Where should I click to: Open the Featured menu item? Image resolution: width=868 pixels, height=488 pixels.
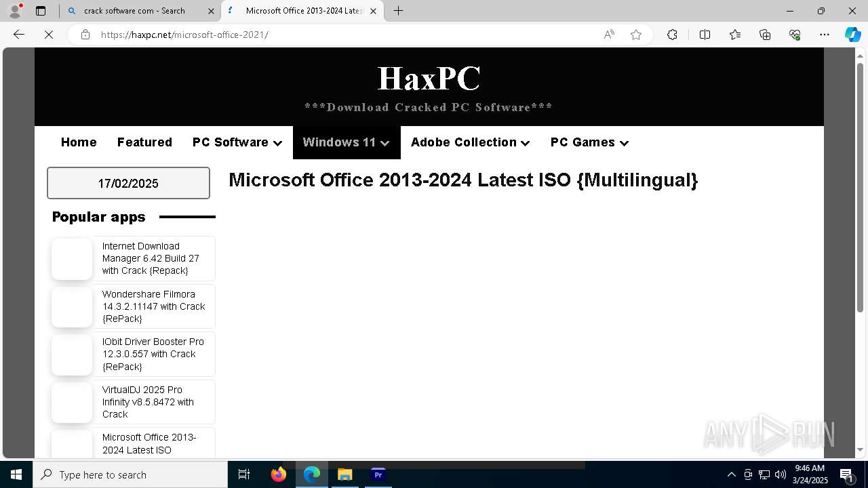click(x=144, y=142)
